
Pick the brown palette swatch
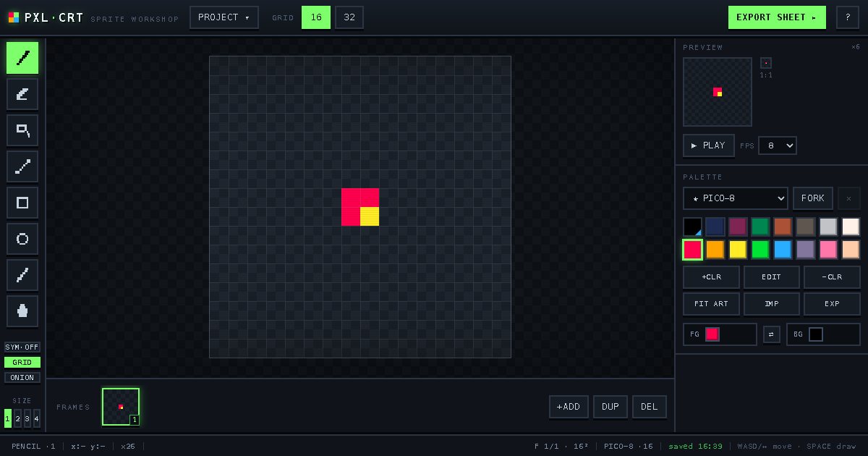pyautogui.click(x=783, y=227)
